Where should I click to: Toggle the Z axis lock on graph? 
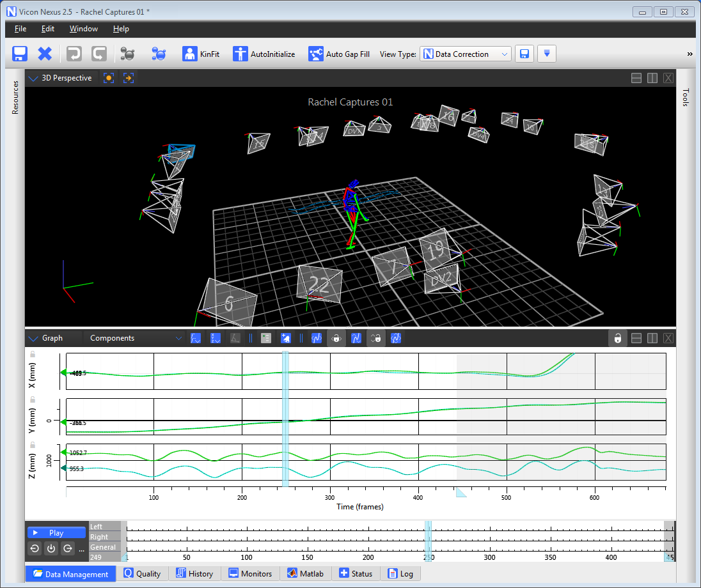(x=33, y=445)
